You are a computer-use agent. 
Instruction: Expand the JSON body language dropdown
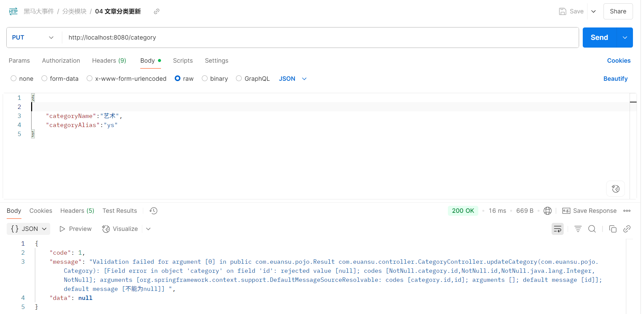click(293, 79)
